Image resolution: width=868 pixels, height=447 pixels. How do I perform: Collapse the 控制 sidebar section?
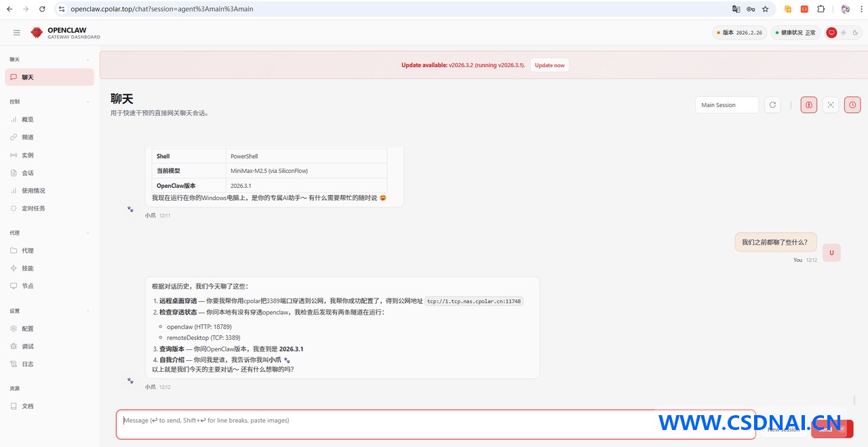click(88, 102)
